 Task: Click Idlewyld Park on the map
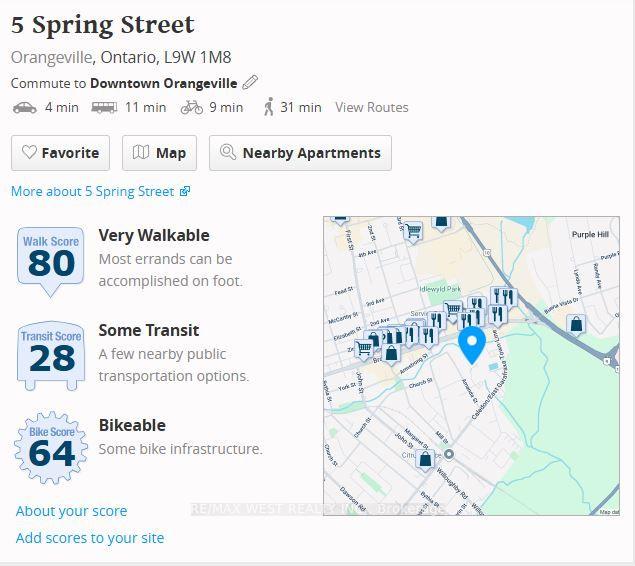[440, 289]
